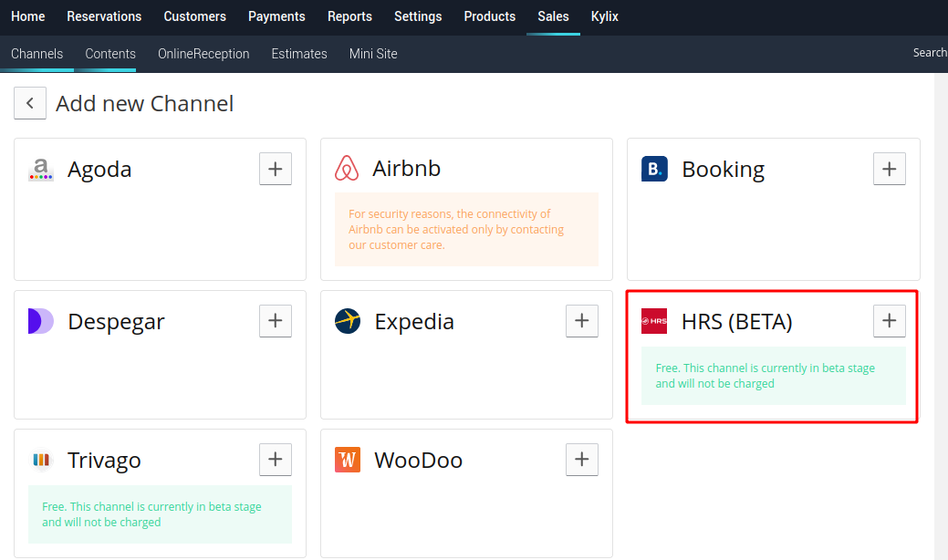
Task: Click the Booking channel name
Action: (724, 170)
